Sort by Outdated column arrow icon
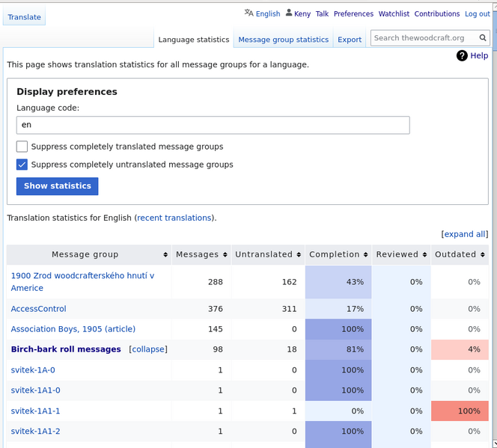497x448 pixels. point(483,255)
